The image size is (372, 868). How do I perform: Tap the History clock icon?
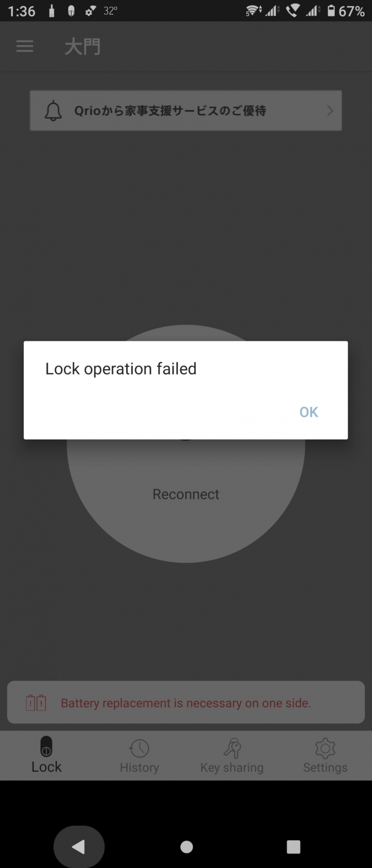click(x=139, y=748)
